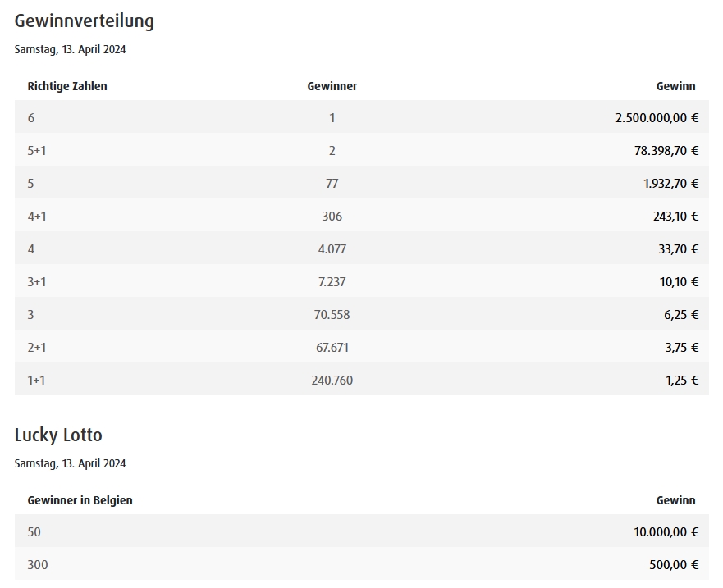Select the 5+1 row label
723x588 pixels.
pos(37,151)
